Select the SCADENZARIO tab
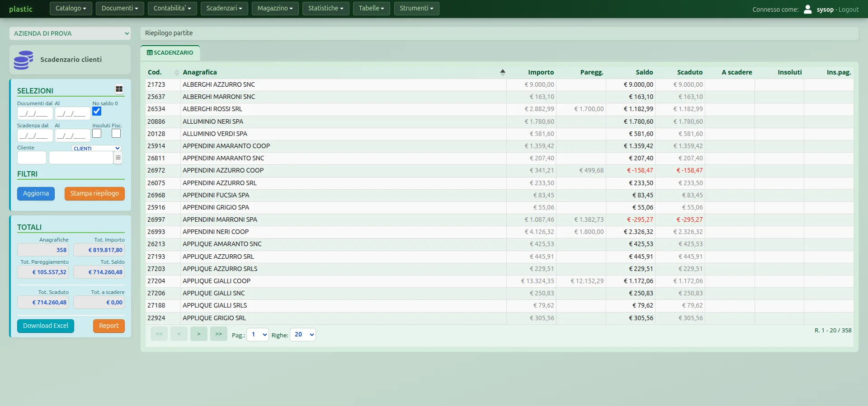Image resolution: width=868 pixels, height=406 pixels. 170,53
